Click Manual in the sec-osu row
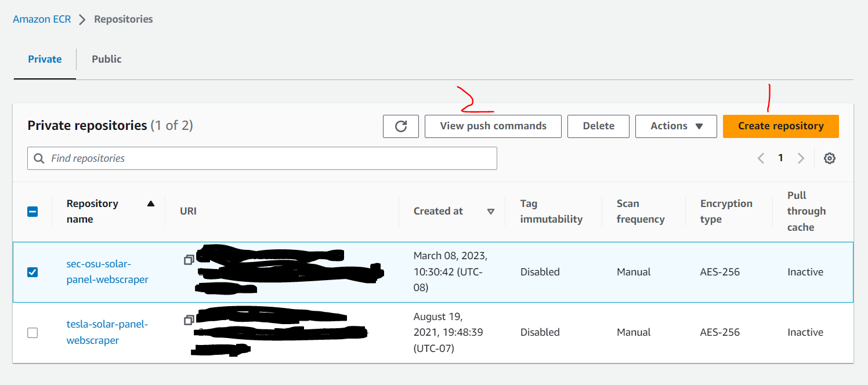This screenshot has width=868, height=385. 634,272
